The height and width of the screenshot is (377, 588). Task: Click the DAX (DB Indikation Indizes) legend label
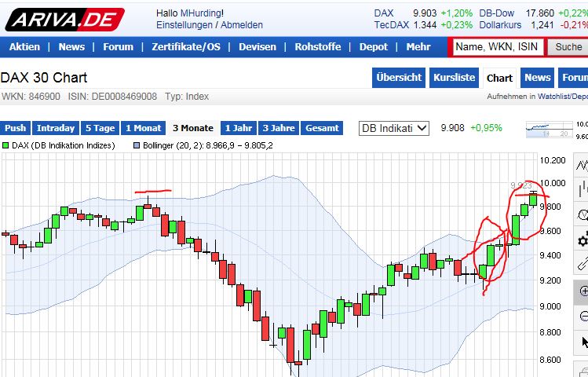click(64, 145)
